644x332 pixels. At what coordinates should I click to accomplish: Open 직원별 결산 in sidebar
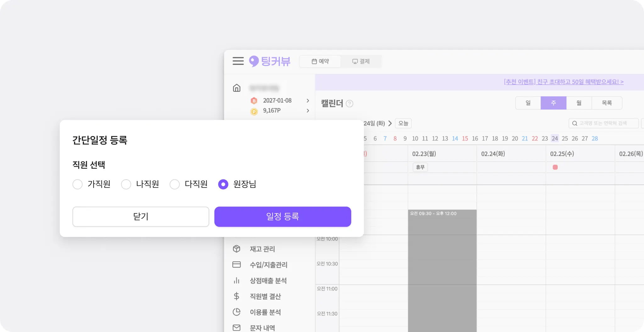coord(265,296)
